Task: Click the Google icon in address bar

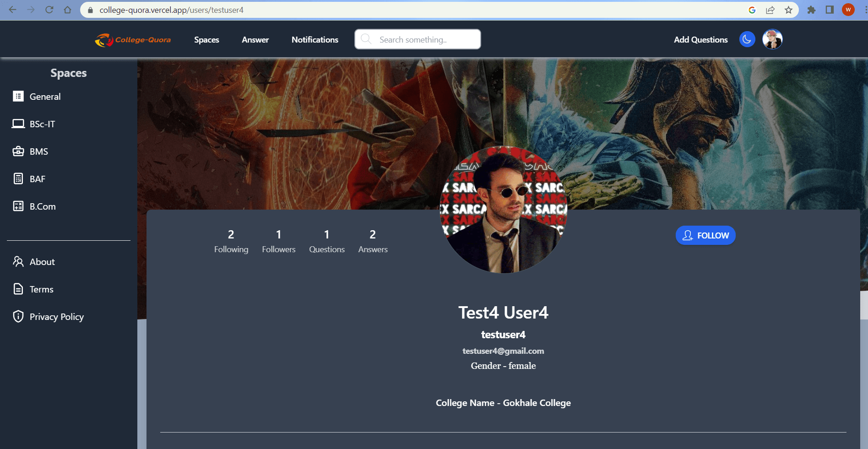Action: tap(752, 10)
